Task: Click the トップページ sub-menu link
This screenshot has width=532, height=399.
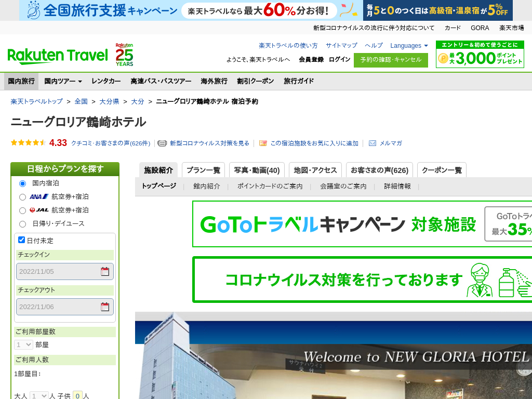Action: 159,186
